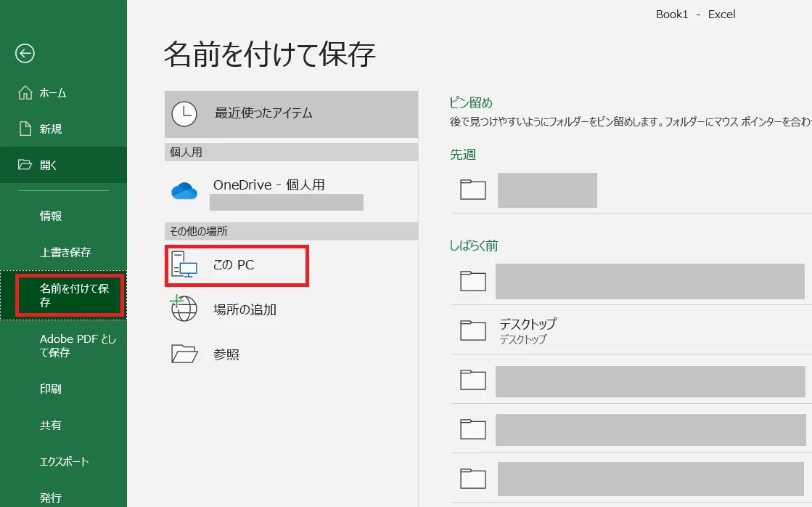Select 最近使ったアイテム location
Image resolution: width=812 pixels, height=507 pixels.
[291, 114]
